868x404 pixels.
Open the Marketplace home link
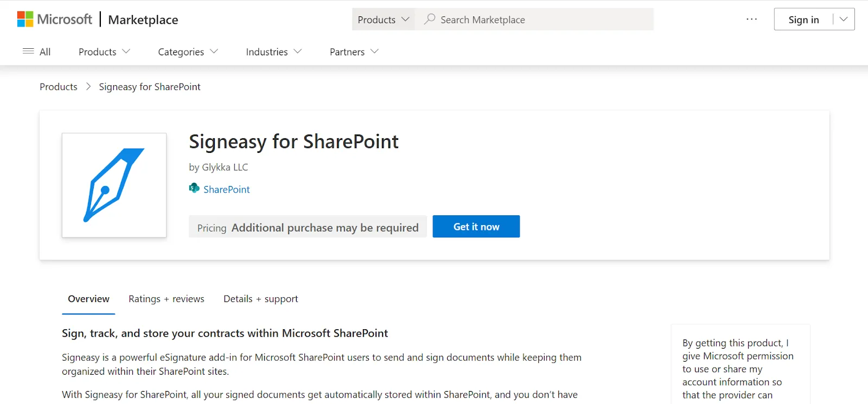tap(143, 20)
